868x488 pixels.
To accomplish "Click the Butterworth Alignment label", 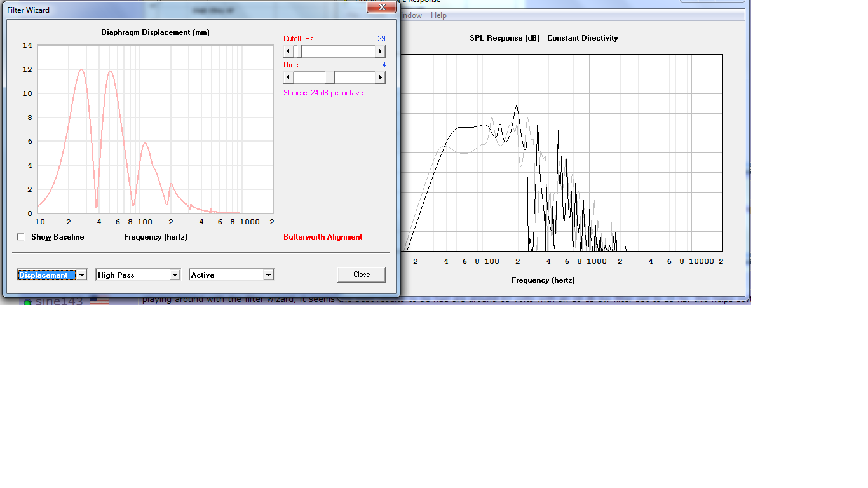I will pos(323,237).
